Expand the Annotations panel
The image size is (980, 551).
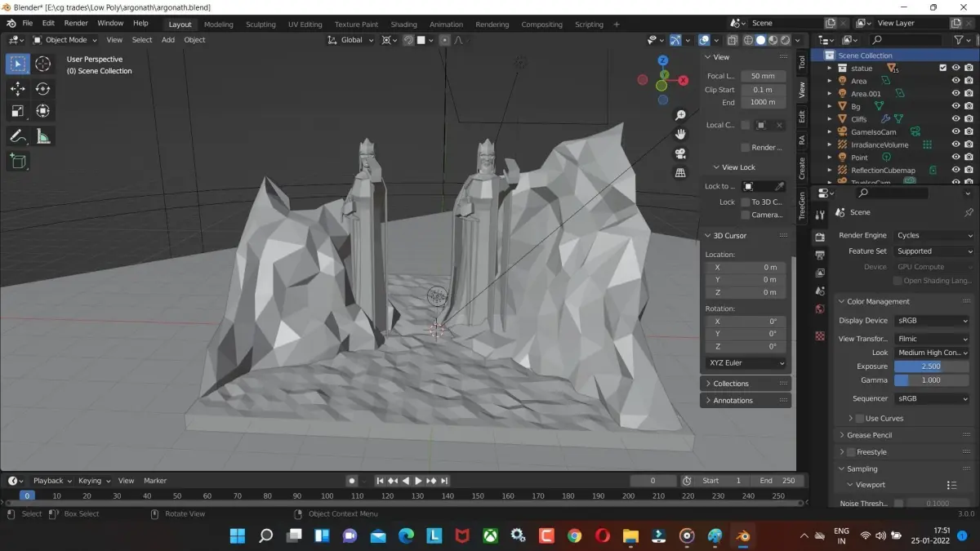pos(746,401)
